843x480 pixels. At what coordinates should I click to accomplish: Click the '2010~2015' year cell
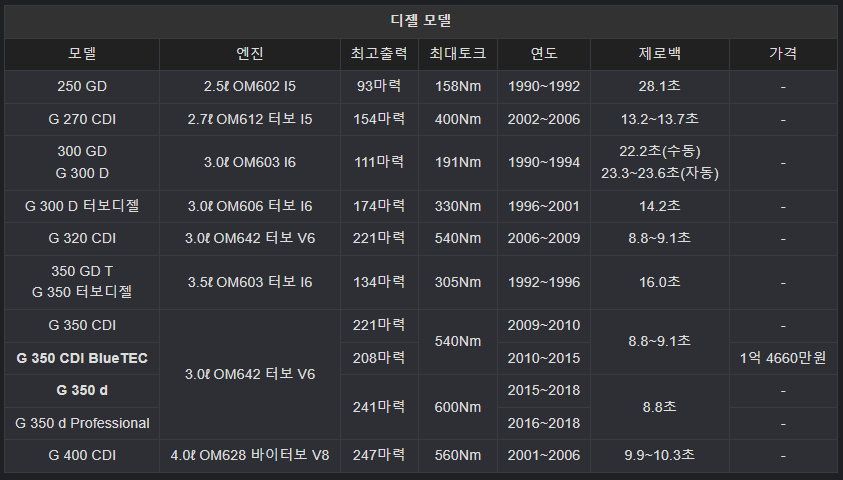pos(544,359)
